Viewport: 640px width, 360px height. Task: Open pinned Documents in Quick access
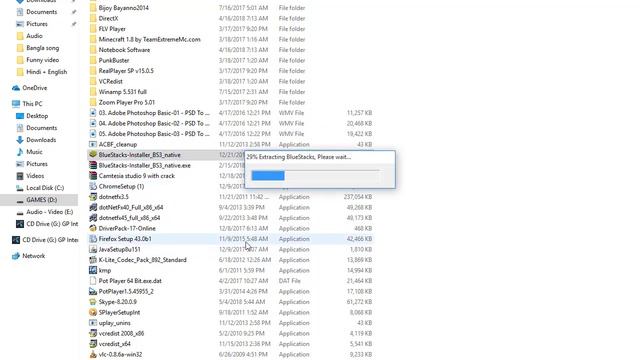[x=42, y=12]
